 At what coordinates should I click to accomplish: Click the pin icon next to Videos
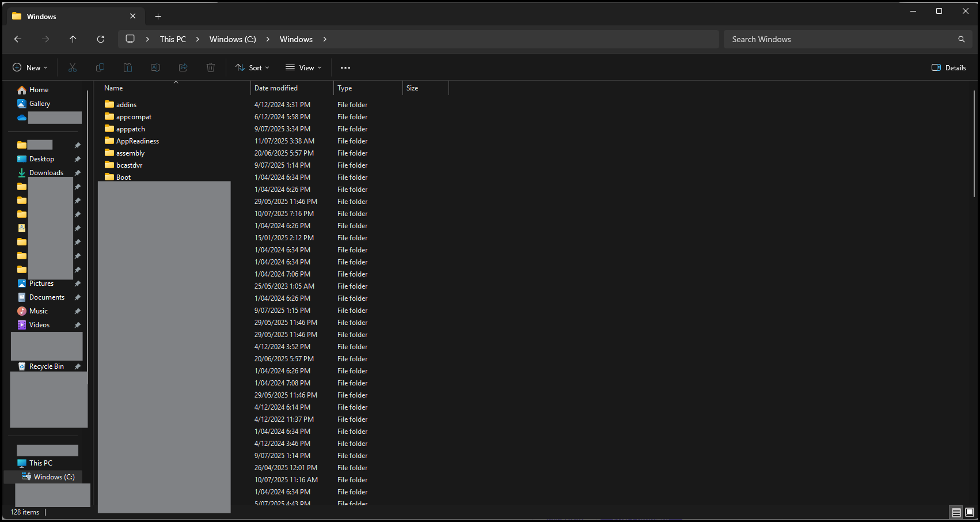coord(77,325)
